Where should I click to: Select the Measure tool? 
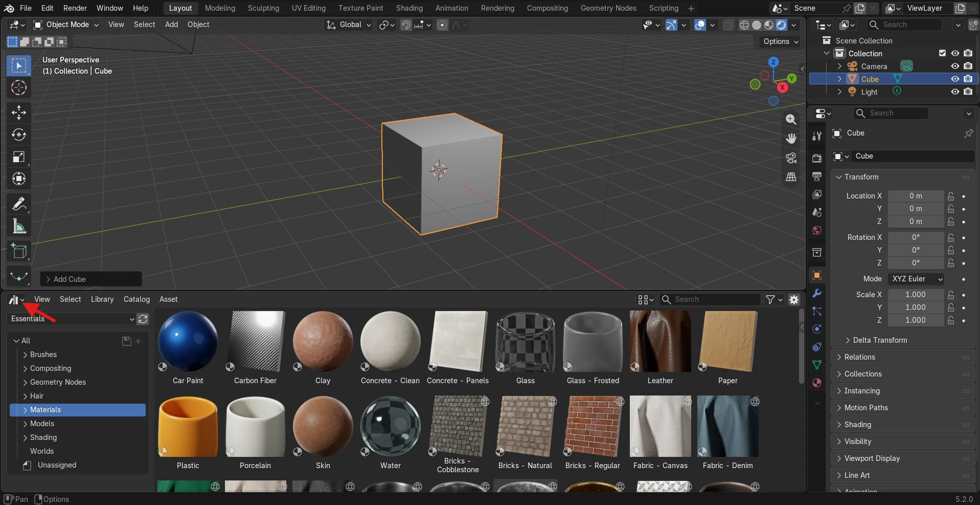(x=19, y=226)
